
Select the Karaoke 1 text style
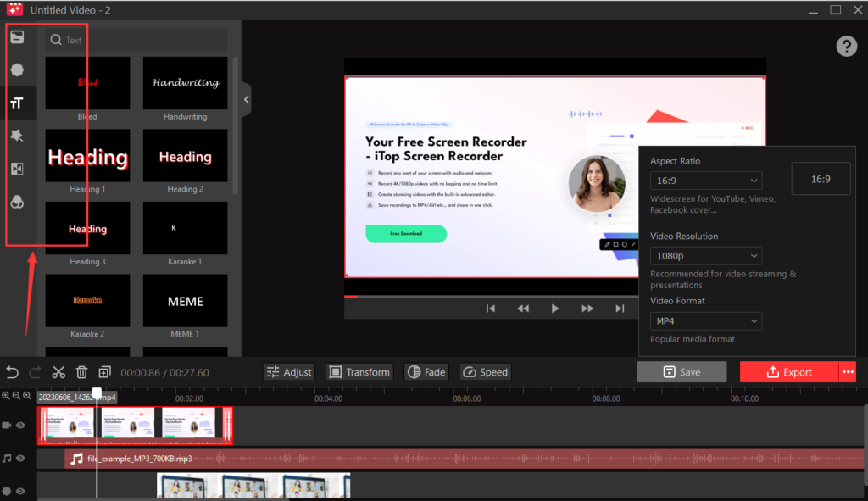tap(185, 228)
